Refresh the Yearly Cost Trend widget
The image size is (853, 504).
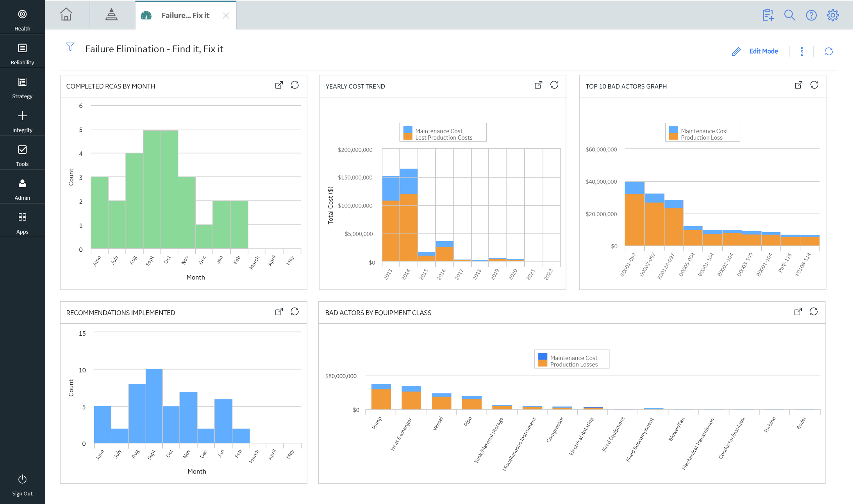(x=554, y=85)
